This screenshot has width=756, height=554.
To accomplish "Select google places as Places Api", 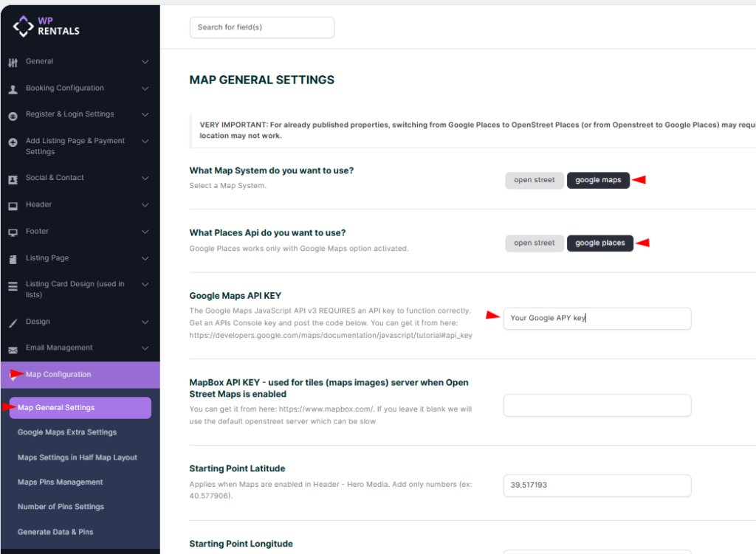I will click(599, 243).
